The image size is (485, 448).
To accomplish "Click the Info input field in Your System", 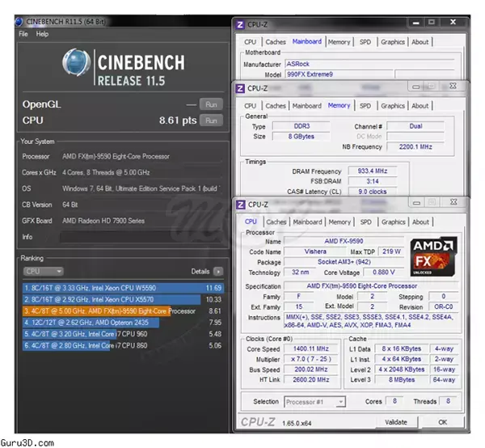I will [x=141, y=237].
